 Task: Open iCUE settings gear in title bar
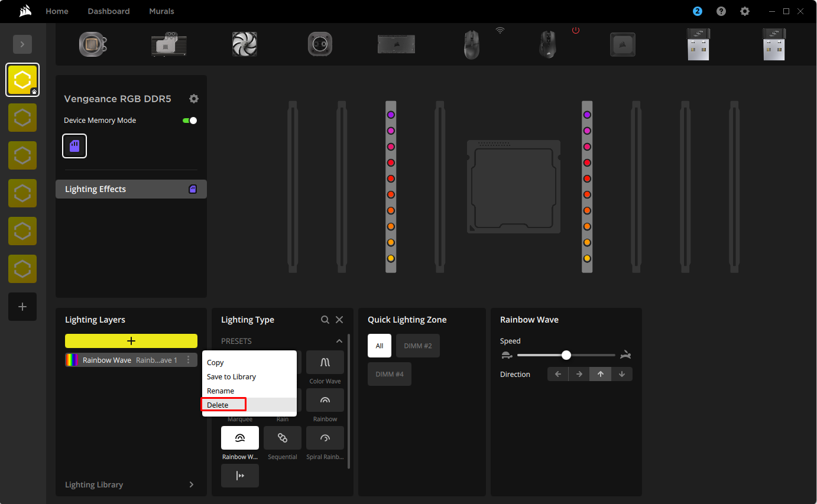[x=745, y=11]
